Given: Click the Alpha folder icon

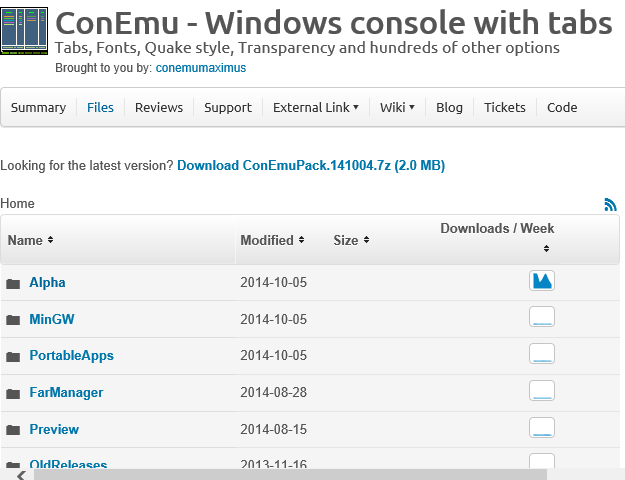Looking at the screenshot, I should [13, 284].
